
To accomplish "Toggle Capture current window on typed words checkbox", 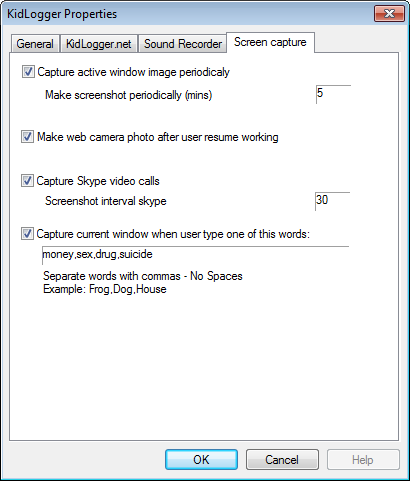I will point(27,234).
